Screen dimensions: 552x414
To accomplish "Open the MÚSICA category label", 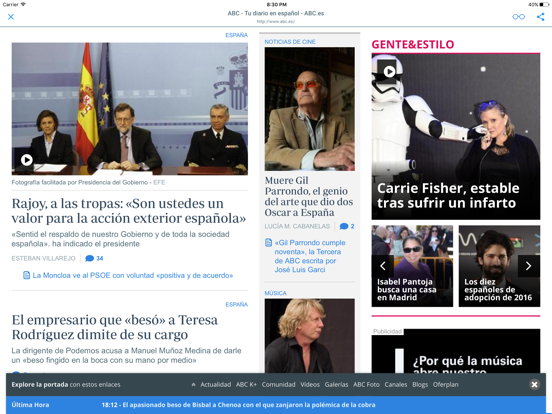I will 276,293.
